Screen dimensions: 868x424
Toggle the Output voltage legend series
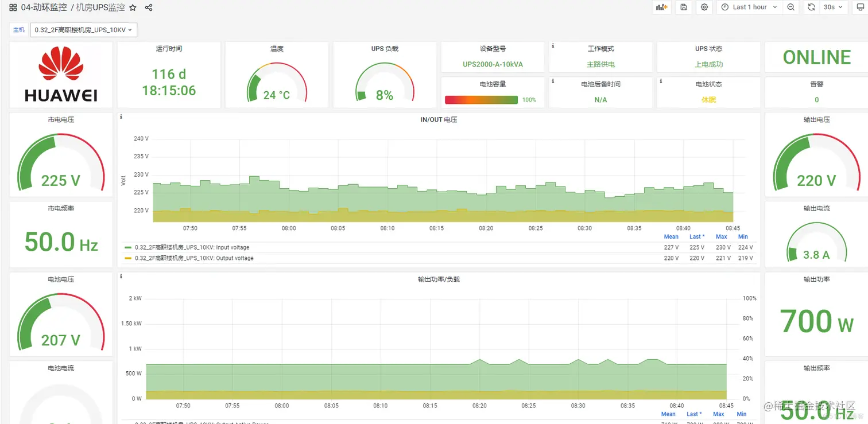[194, 258]
